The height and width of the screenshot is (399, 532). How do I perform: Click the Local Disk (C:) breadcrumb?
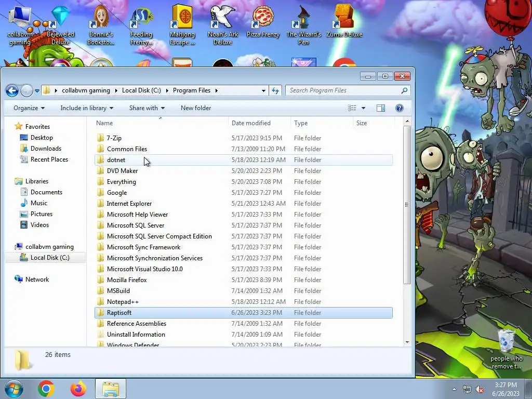141,90
